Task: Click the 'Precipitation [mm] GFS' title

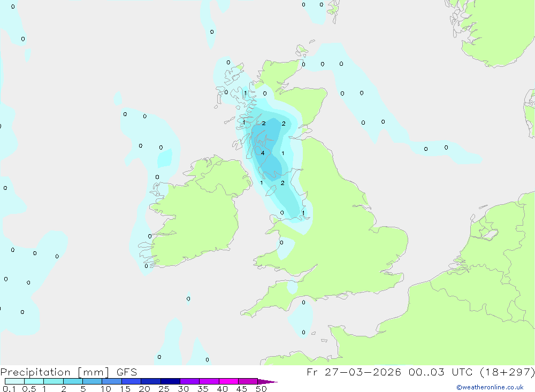Action: tap(68, 372)
